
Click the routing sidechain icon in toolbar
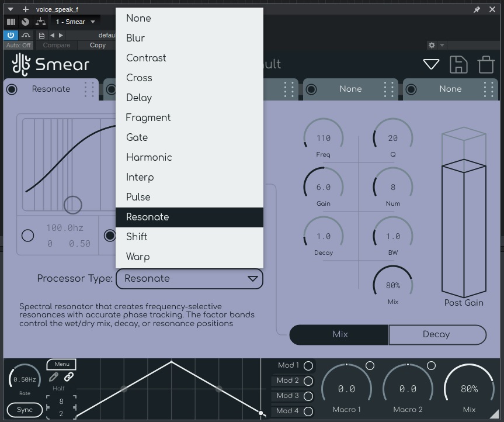[40, 22]
